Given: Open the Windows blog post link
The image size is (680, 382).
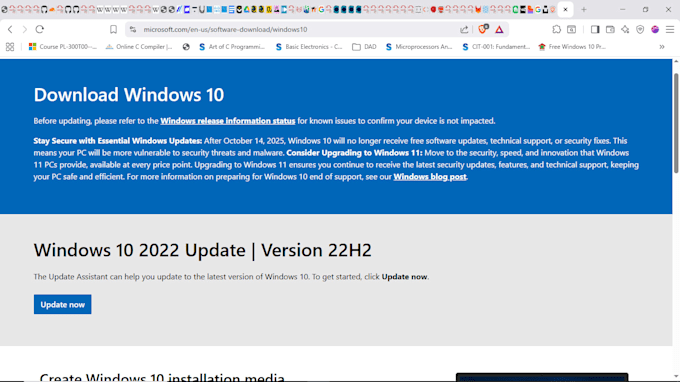Looking at the screenshot, I should [x=430, y=176].
